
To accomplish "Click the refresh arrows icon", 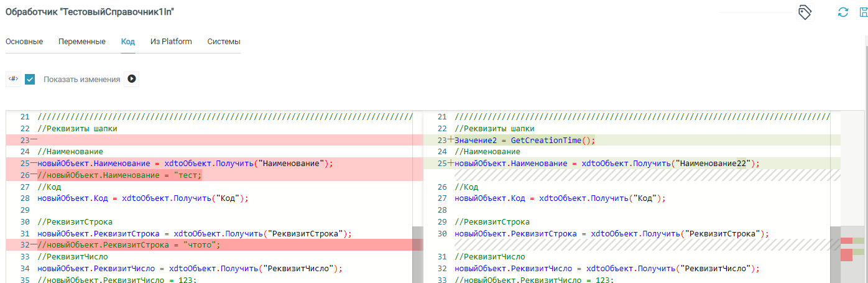I will 843,12.
